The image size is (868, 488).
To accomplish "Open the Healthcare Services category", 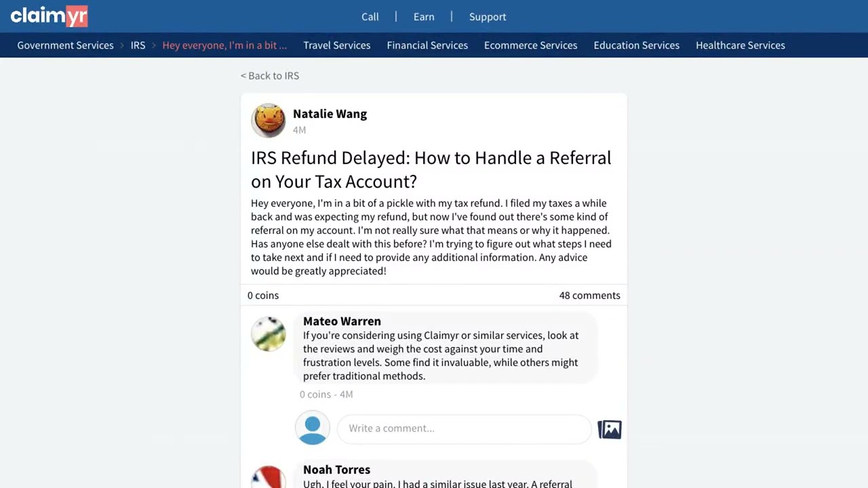I will pos(741,45).
